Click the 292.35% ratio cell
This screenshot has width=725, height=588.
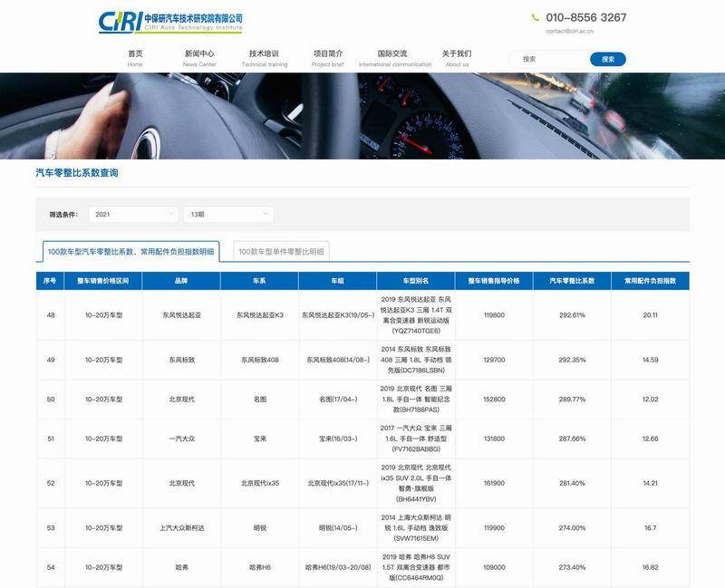coord(572,360)
